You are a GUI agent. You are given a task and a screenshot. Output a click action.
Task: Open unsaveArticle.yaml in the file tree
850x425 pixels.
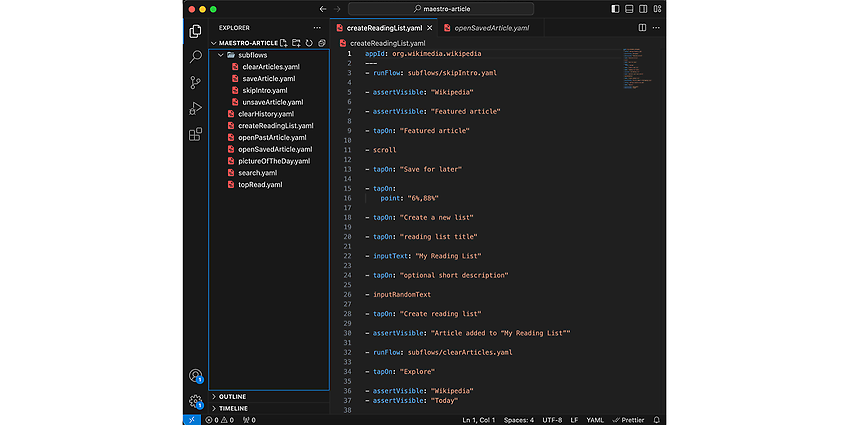pos(273,102)
